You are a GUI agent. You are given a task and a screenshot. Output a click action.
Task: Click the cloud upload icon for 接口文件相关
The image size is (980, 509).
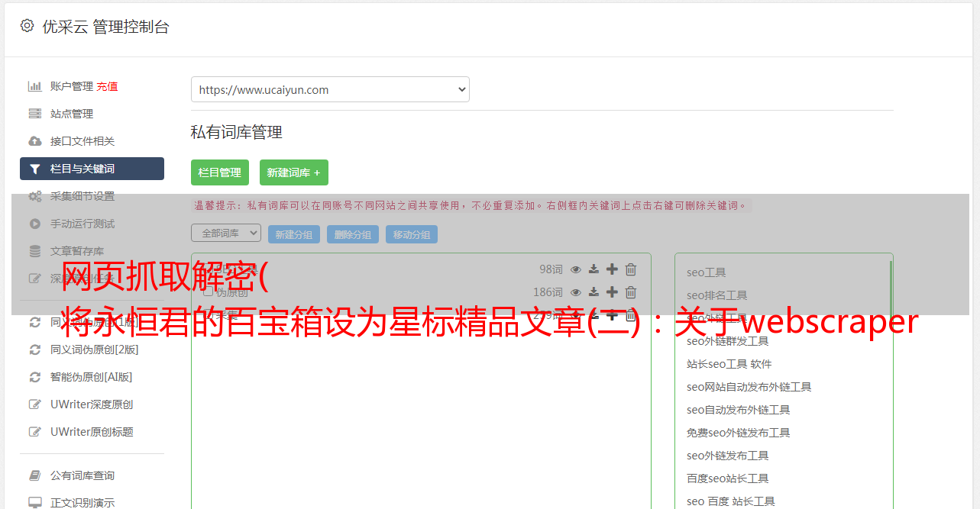click(x=35, y=141)
